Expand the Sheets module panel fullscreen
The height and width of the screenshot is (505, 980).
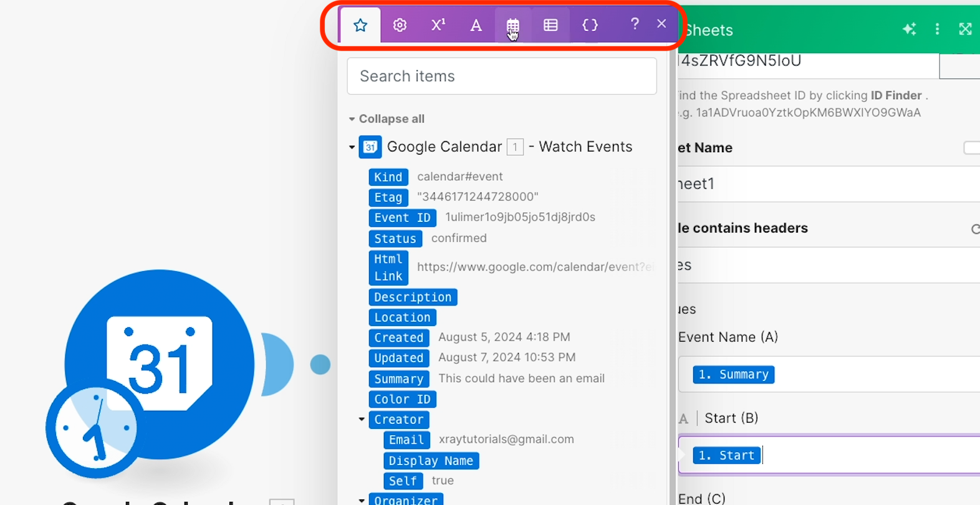click(965, 29)
